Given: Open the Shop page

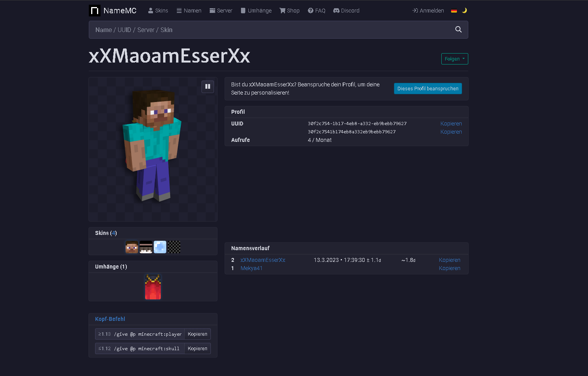Looking at the screenshot, I should pyautogui.click(x=290, y=11).
